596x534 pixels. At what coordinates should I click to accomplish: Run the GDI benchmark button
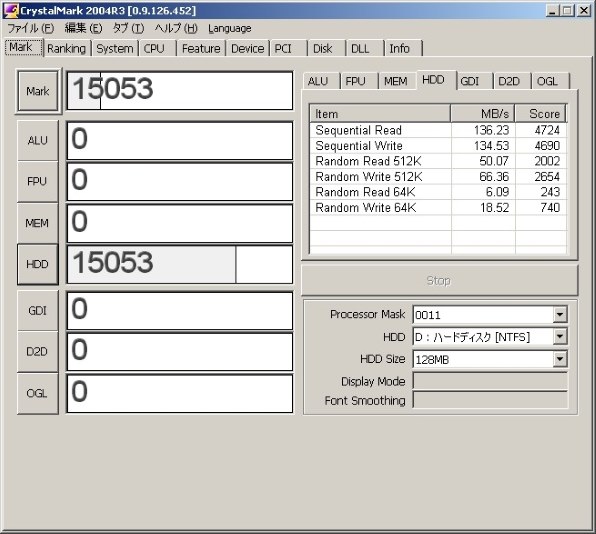point(38,311)
